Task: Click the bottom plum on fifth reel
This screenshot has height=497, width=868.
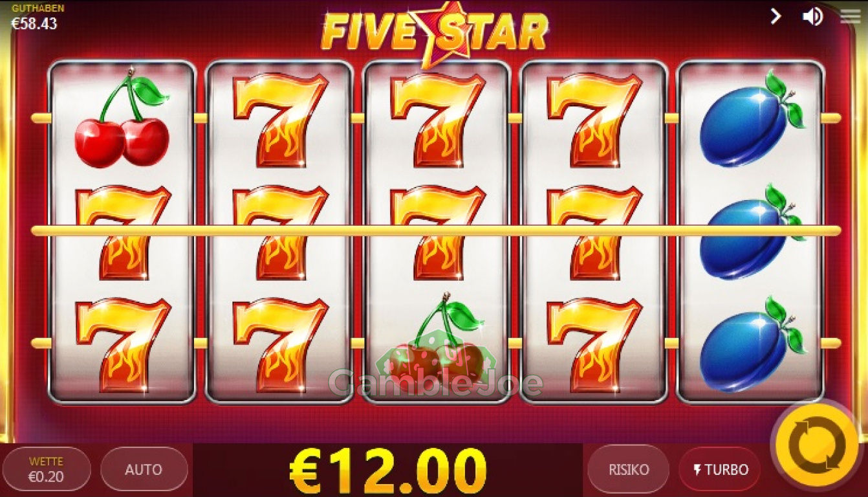Action: click(x=752, y=344)
